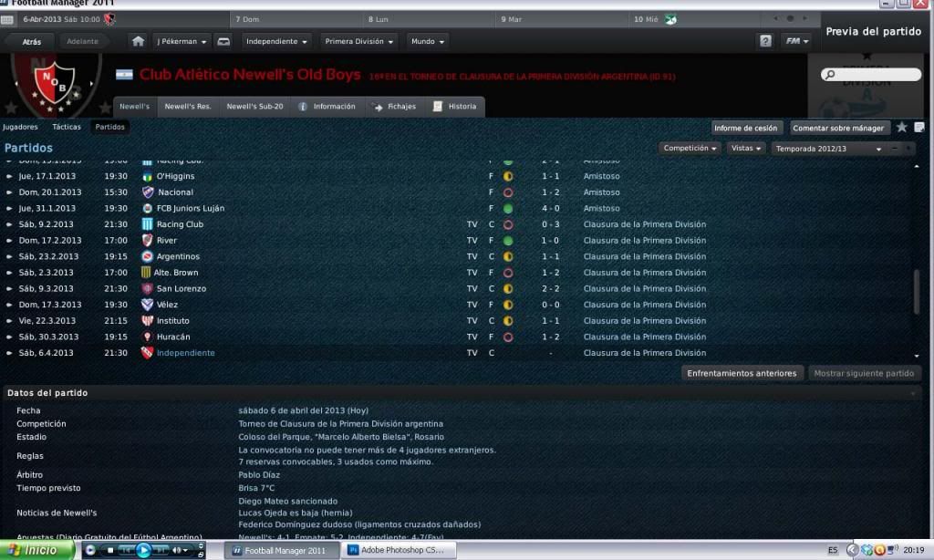Click the match icon on 10 Mié
The image size is (934, 560).
(670, 20)
